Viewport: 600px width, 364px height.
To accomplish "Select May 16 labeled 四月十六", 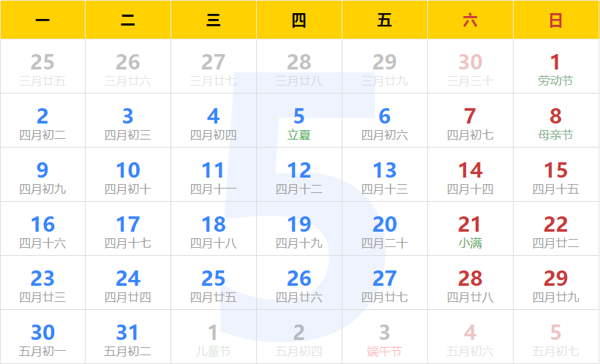I will [x=42, y=229].
